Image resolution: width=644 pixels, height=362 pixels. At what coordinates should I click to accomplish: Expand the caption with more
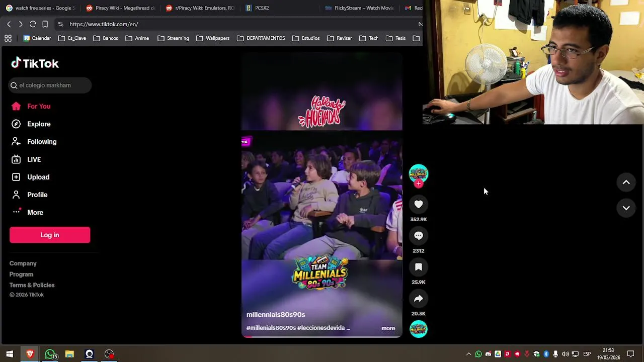pyautogui.click(x=388, y=328)
